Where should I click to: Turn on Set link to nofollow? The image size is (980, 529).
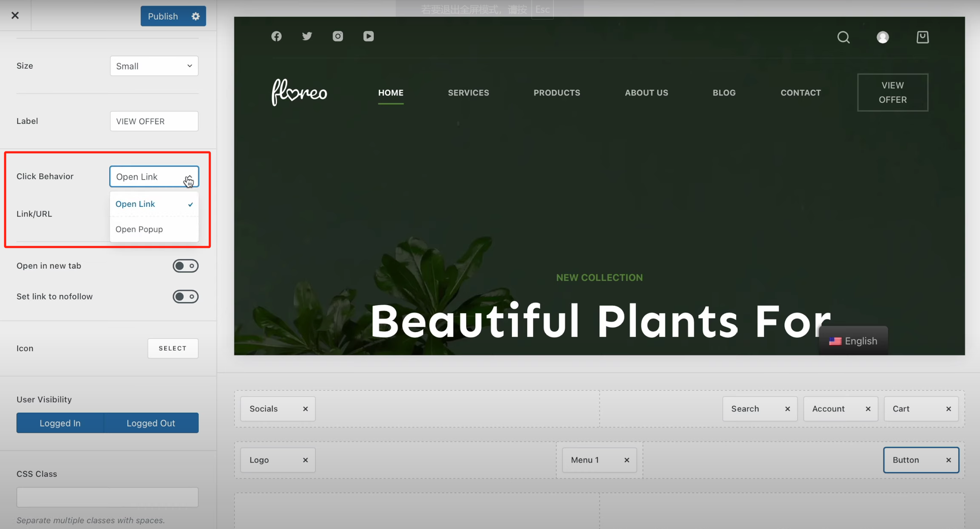(x=185, y=296)
